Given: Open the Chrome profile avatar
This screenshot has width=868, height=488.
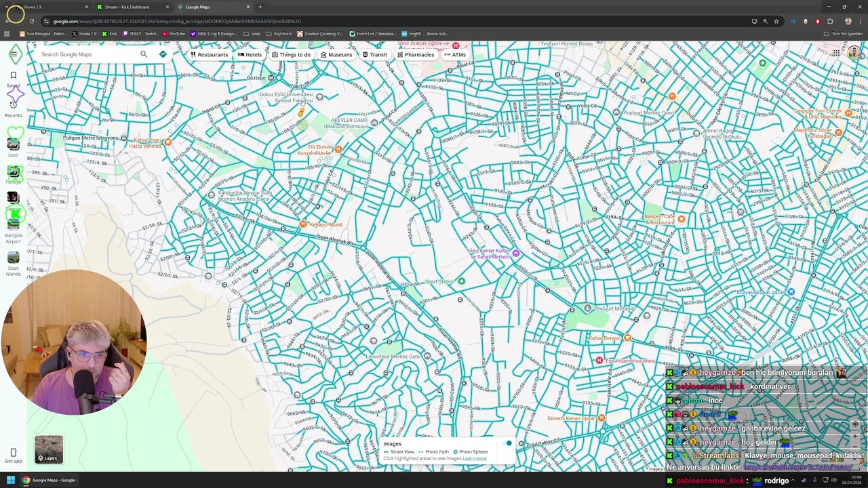Looking at the screenshot, I should pyautogui.click(x=848, y=21).
